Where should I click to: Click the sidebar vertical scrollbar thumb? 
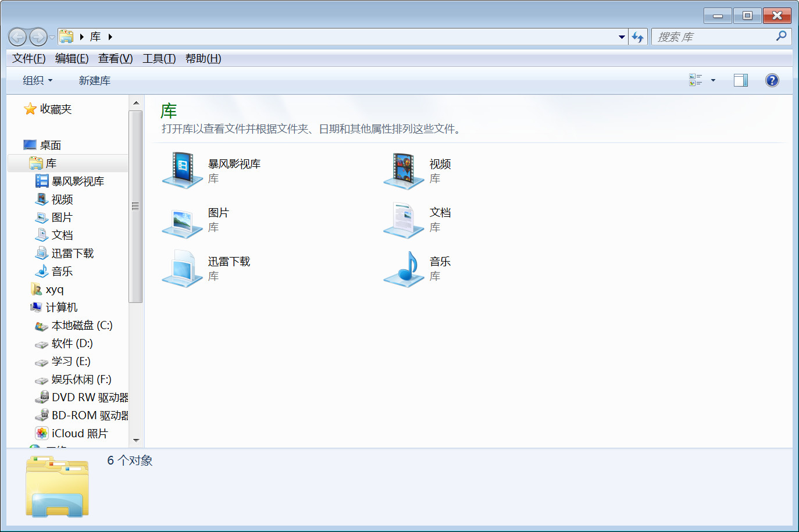136,206
